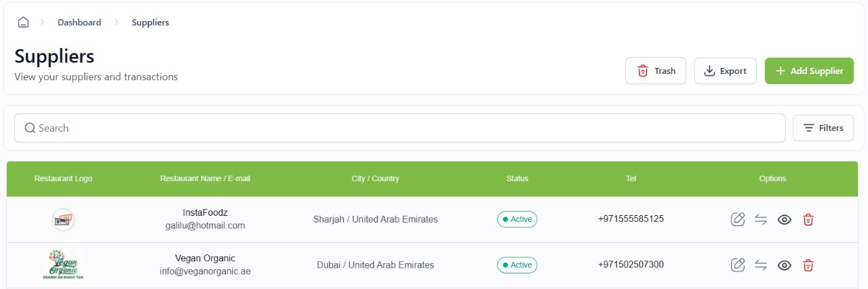The image size is (868, 289).
Task: Export the suppliers list
Action: coord(726,71)
